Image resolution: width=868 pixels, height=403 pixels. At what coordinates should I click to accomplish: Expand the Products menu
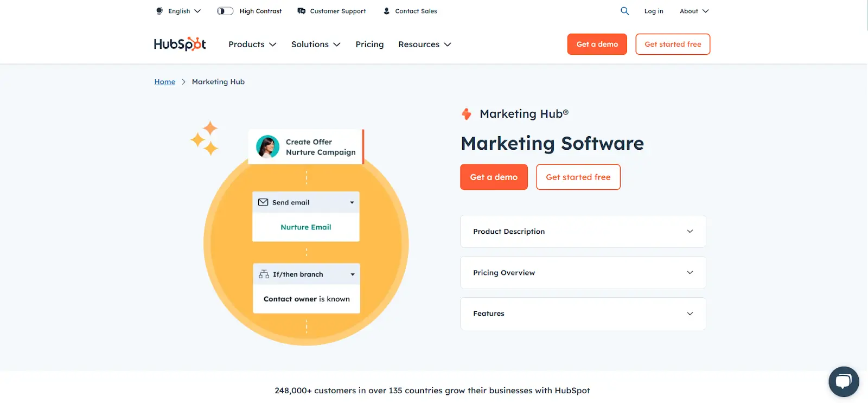[x=252, y=44]
